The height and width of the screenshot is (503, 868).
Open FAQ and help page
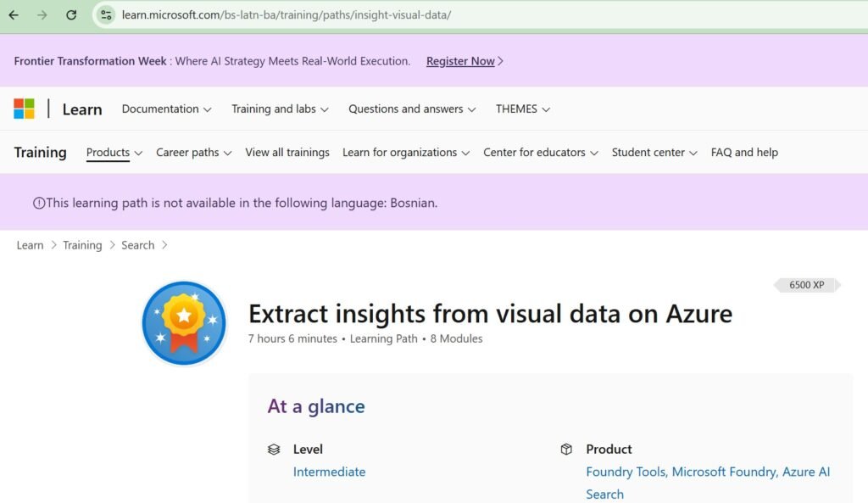click(744, 153)
